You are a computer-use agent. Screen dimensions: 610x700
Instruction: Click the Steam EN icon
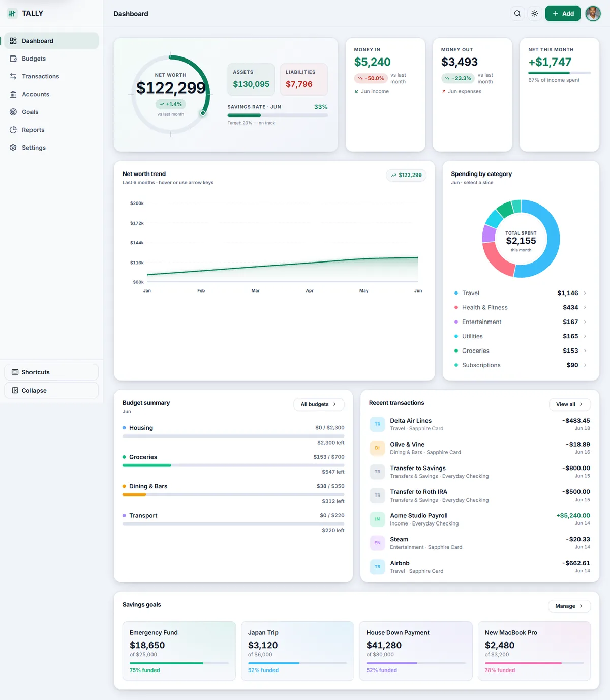pyautogui.click(x=377, y=543)
